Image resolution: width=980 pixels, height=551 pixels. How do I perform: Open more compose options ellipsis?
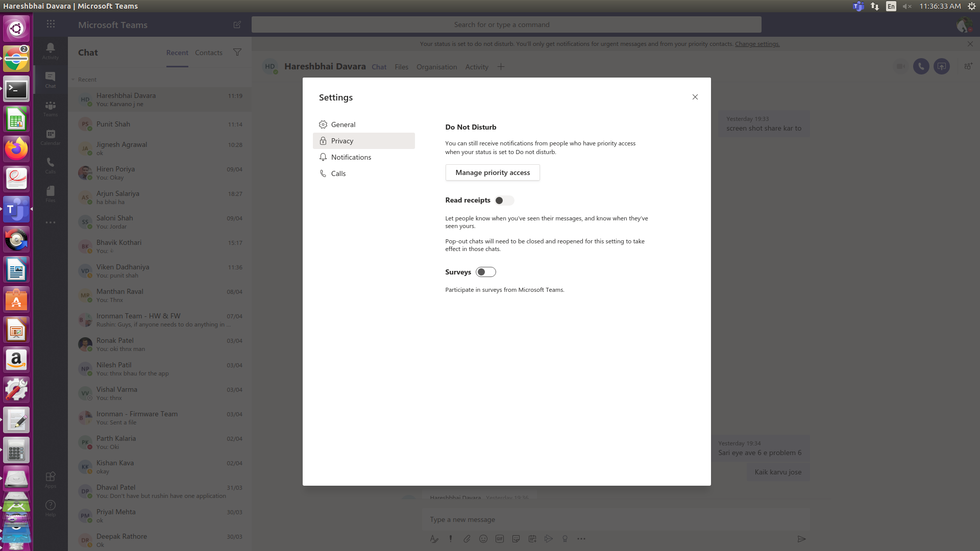tap(581, 539)
